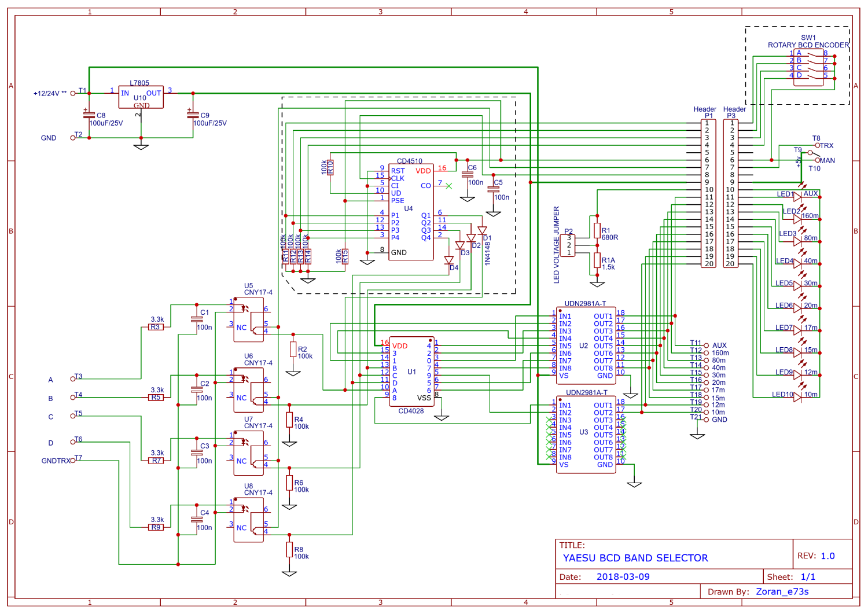The height and width of the screenshot is (614, 868).
Task: Click the T21 GND output test point
Action: [706, 420]
